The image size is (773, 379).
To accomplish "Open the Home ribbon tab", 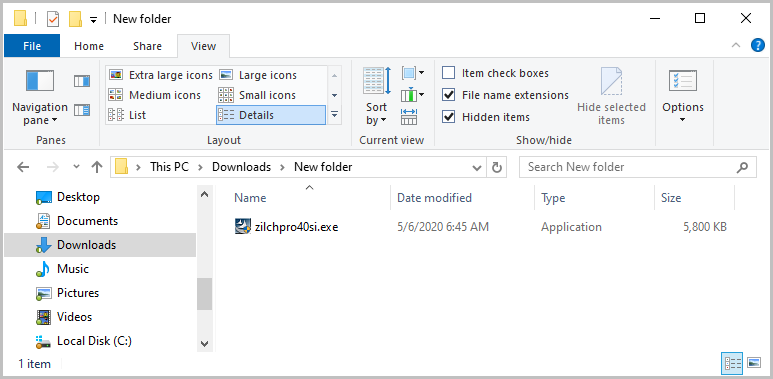I will pyautogui.click(x=89, y=46).
